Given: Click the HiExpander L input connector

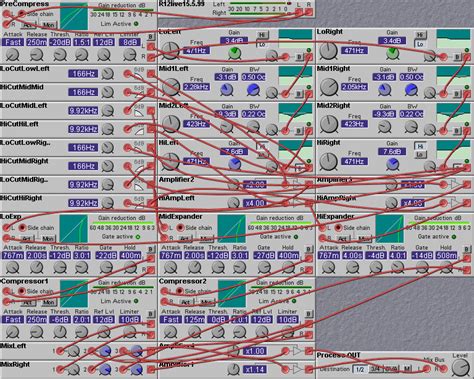Looking at the screenshot, I should pos(322,228).
